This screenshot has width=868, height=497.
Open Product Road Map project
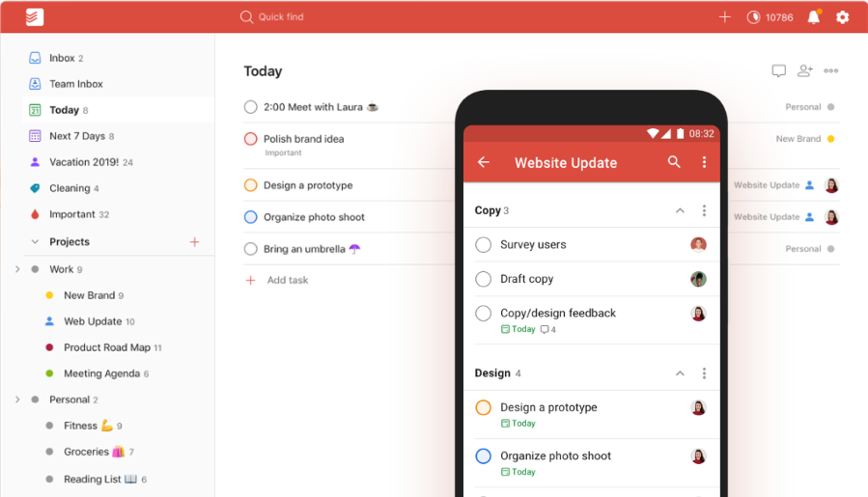[107, 347]
